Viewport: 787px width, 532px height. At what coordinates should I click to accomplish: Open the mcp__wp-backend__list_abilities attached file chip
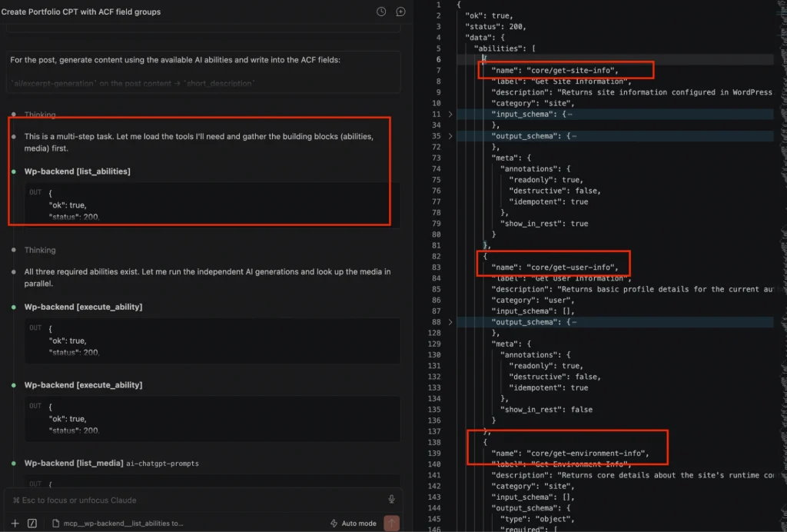(118, 523)
